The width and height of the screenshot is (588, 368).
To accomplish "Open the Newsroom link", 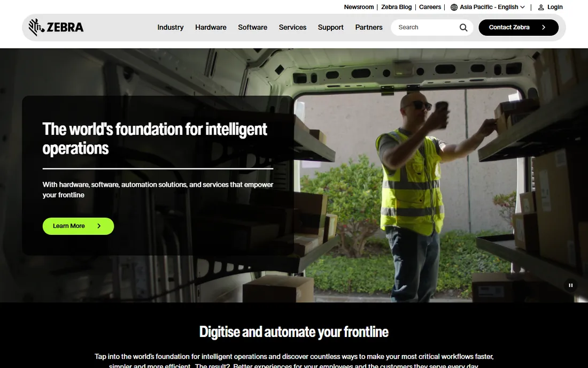I will [359, 7].
